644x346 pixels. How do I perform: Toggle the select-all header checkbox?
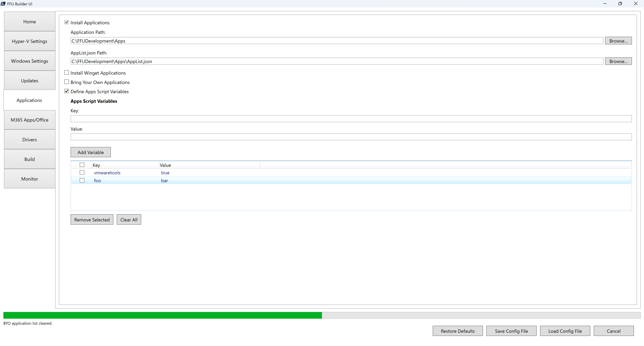tap(82, 165)
